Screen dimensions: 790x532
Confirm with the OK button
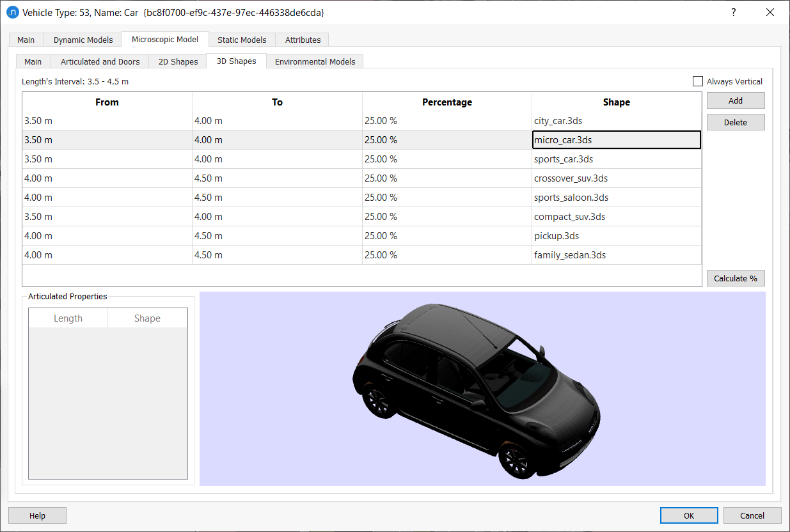688,515
